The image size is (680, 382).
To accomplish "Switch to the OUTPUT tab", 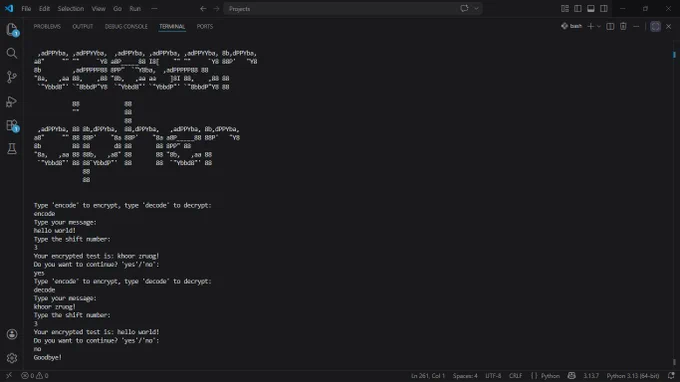I will click(82, 26).
